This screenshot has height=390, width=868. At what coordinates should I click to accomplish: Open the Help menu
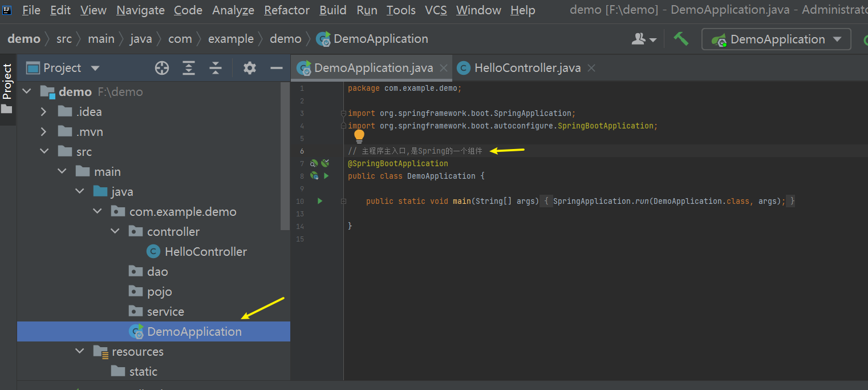522,10
